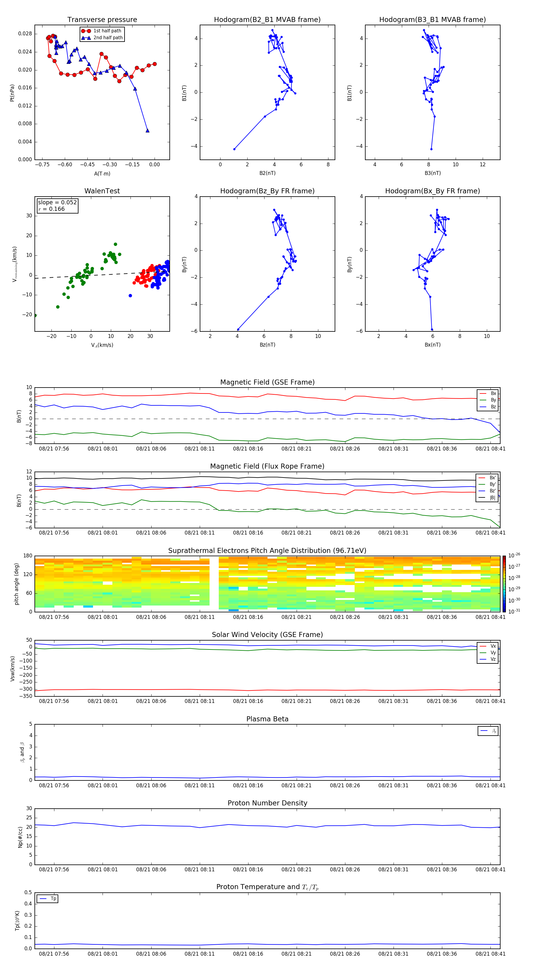Image resolution: width=535 pixels, height=980 pixels.
Task: Click '10^-26' colorbar top label
Action: pyautogui.click(x=514, y=555)
